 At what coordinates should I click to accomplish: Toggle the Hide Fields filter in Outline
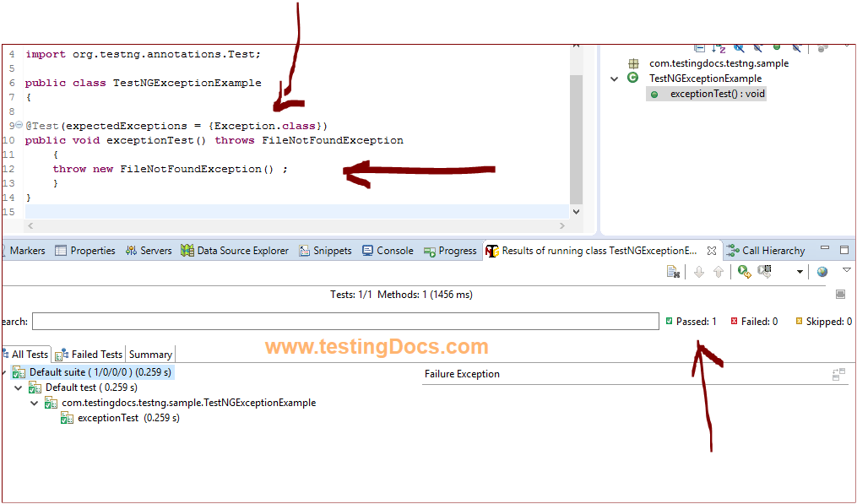click(x=740, y=48)
